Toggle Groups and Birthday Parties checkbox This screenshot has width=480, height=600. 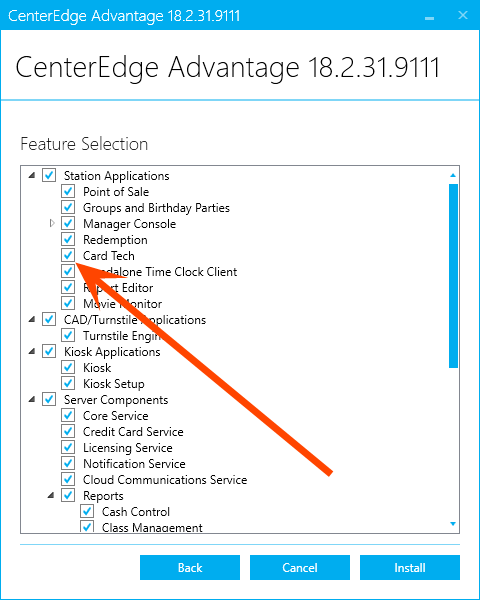68,207
